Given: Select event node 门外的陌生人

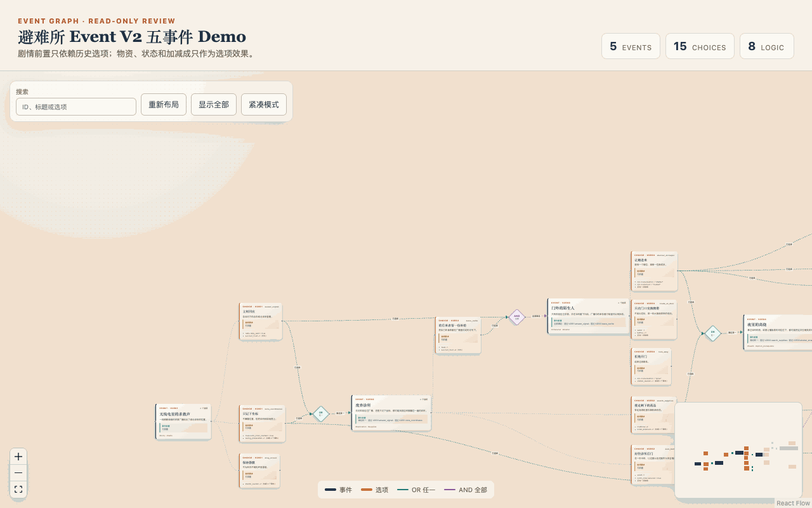Looking at the screenshot, I should coord(588,316).
